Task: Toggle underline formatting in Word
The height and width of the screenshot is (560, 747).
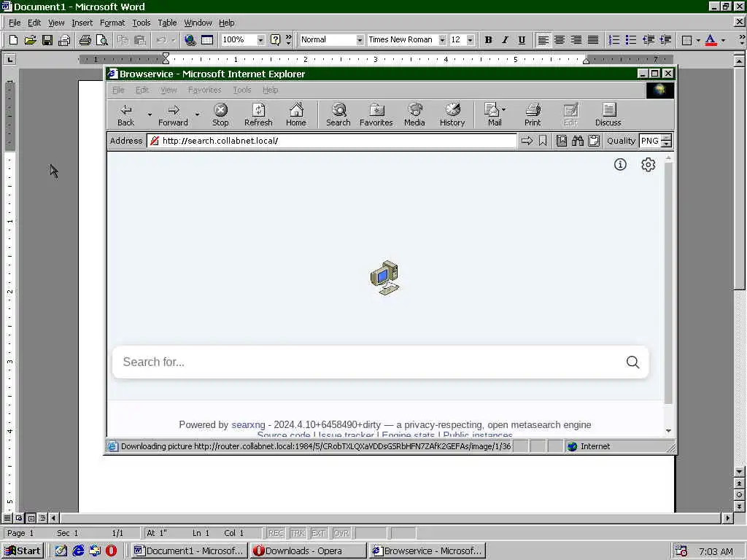Action: pos(522,40)
